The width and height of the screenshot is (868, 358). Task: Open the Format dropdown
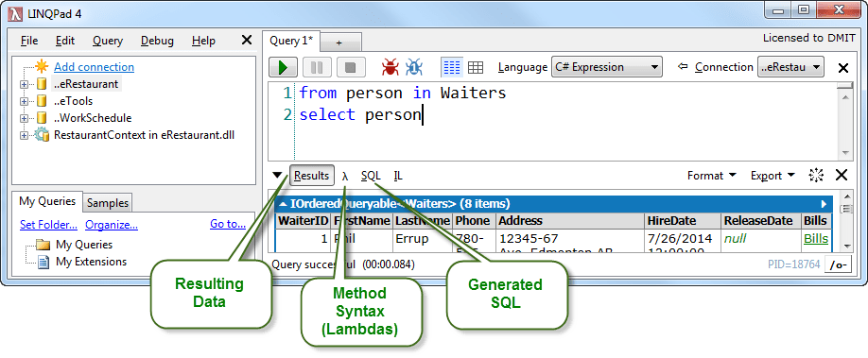pos(712,176)
